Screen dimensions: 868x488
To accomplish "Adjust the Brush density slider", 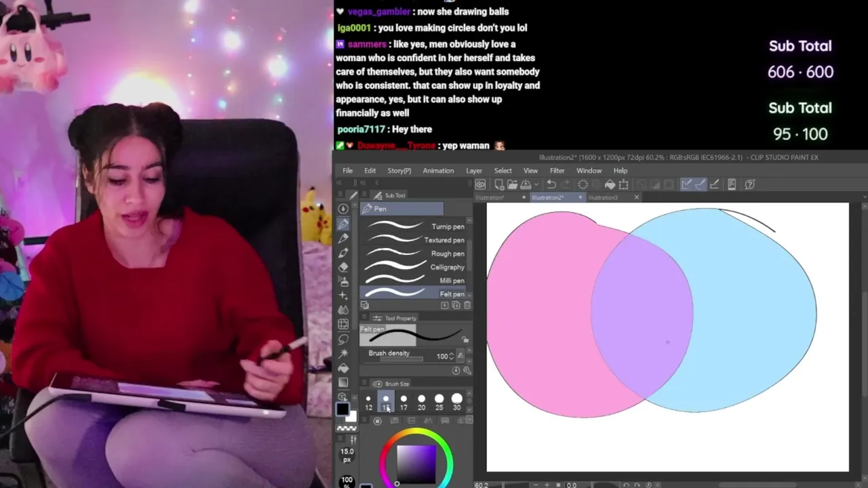I will point(401,359).
